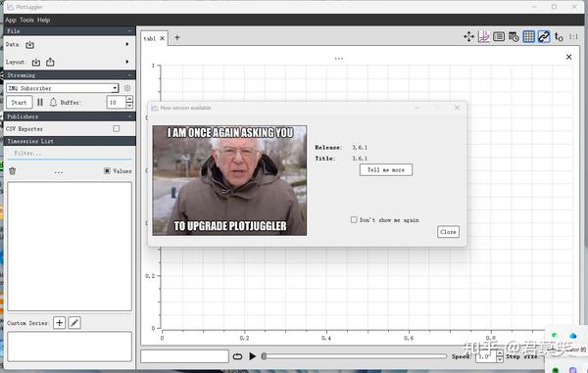Viewport: 588px width, 373px height.
Task: Click the Tell me more button
Action: tap(386, 170)
